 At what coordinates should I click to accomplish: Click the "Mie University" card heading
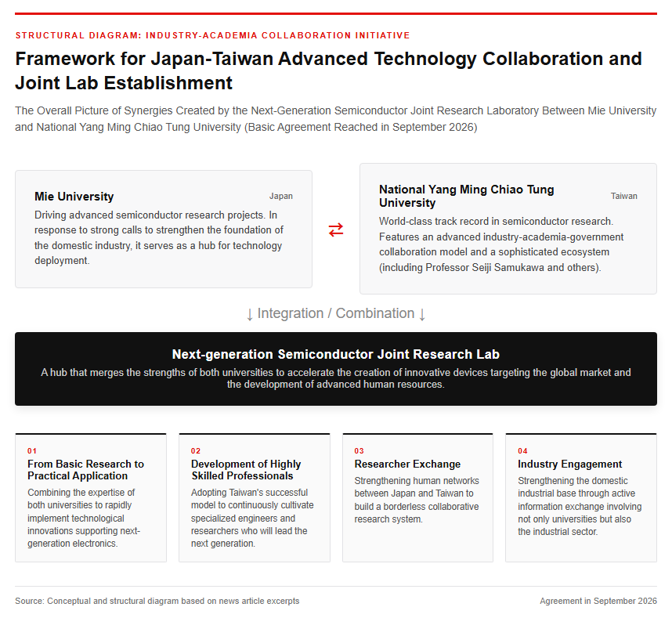74,197
